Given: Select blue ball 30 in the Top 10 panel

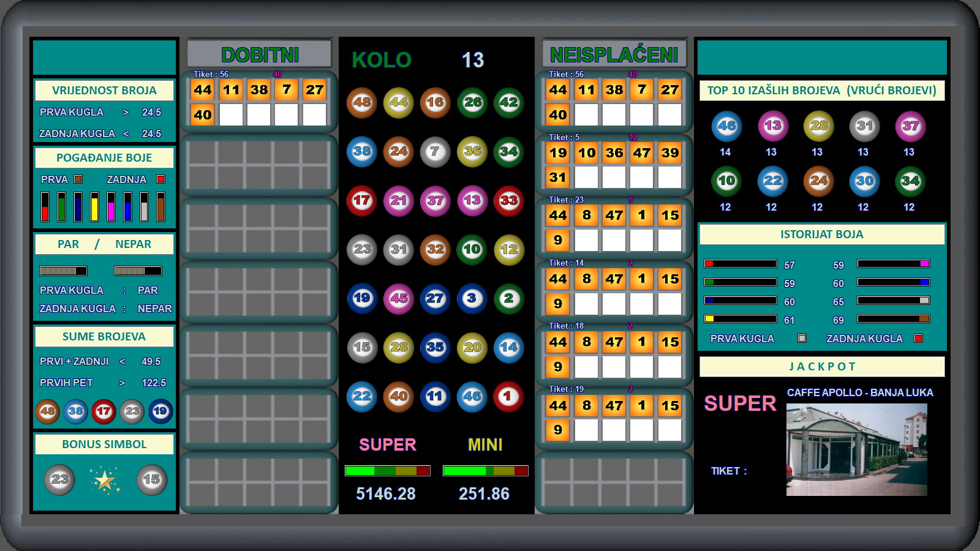Looking at the screenshot, I should [x=864, y=181].
